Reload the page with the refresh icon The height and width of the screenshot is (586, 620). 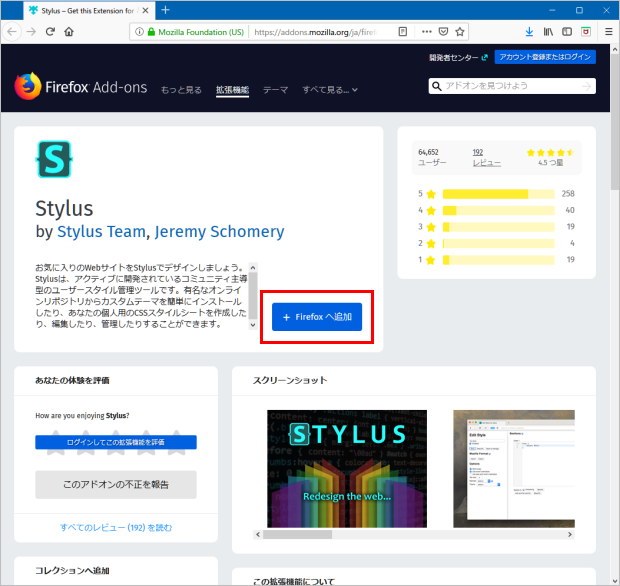pos(50,32)
